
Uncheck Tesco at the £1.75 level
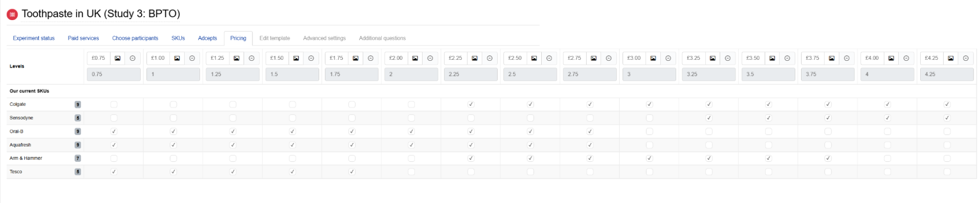point(352,172)
